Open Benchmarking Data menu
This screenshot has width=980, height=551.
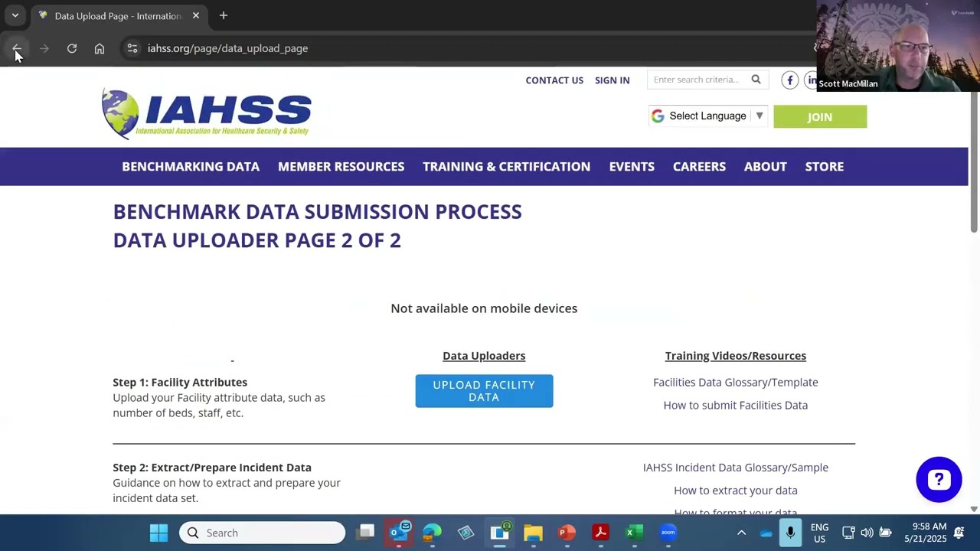click(x=191, y=166)
